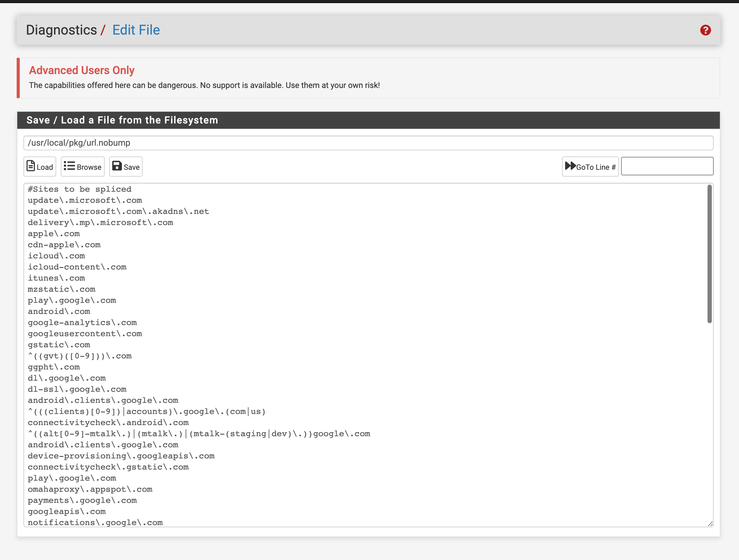Viewport: 739px width, 560px height.
Task: Click the line 'delivery\.mp\.microsoft\.com'
Action: point(100,223)
